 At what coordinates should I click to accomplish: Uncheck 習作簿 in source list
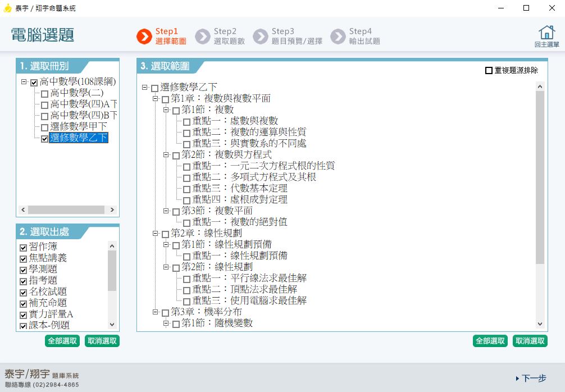(x=23, y=247)
